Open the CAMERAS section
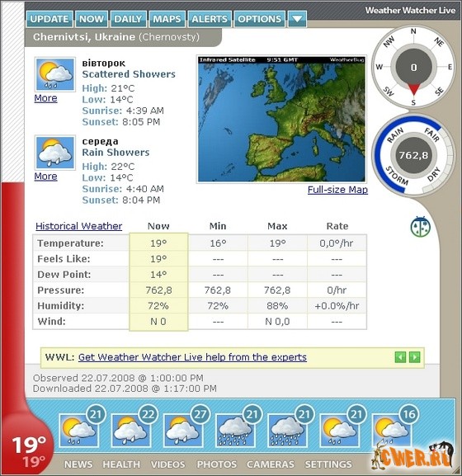462x476 pixels. pyautogui.click(x=271, y=464)
